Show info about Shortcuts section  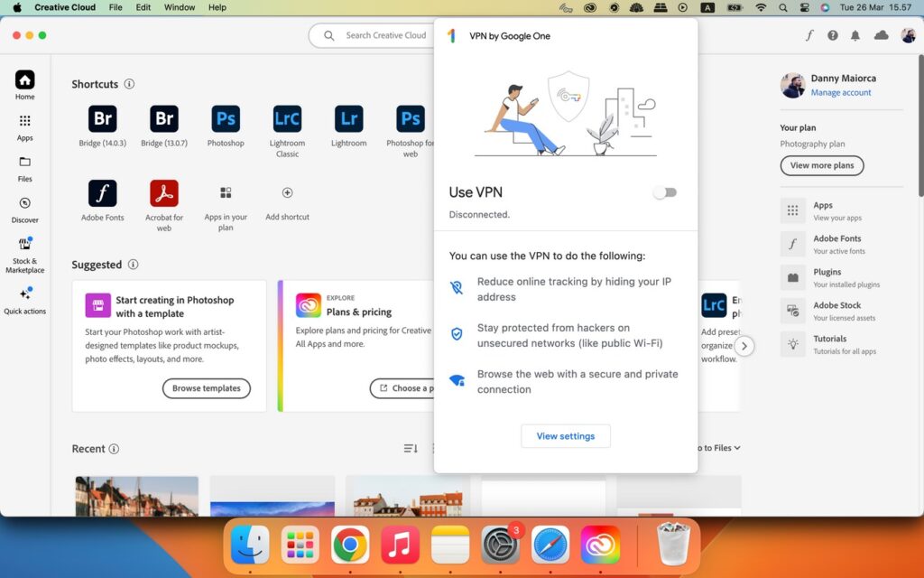[129, 84]
